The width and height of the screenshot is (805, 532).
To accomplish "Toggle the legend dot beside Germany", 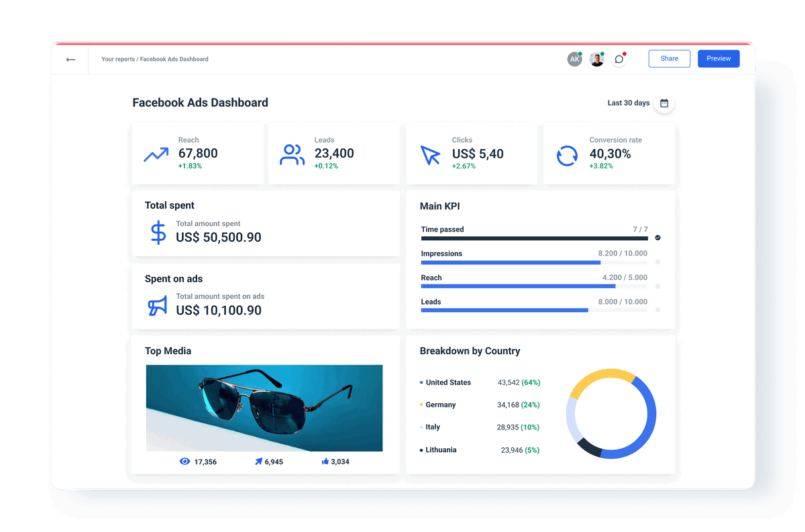I will coord(422,405).
